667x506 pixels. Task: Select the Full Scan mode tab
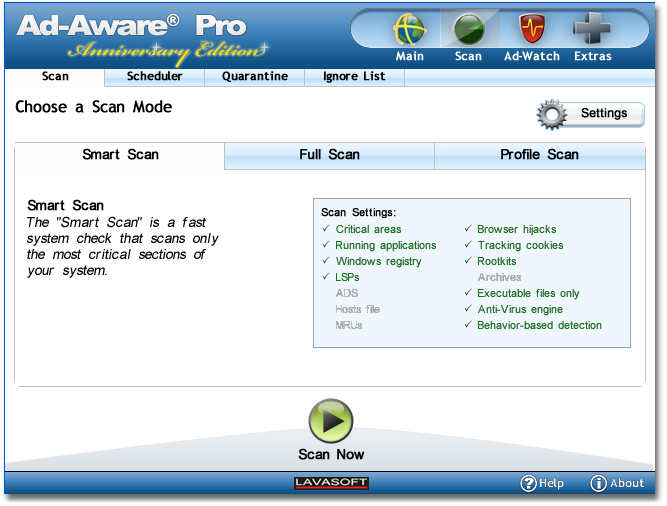(x=329, y=155)
